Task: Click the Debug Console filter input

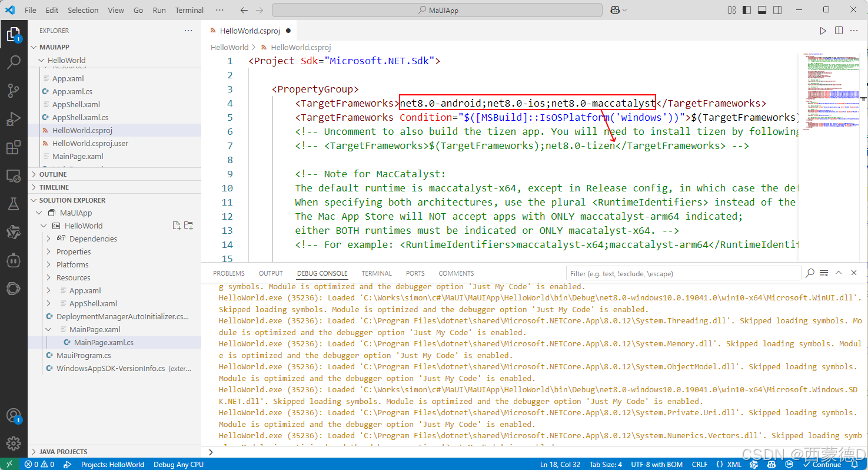Action: [x=683, y=273]
